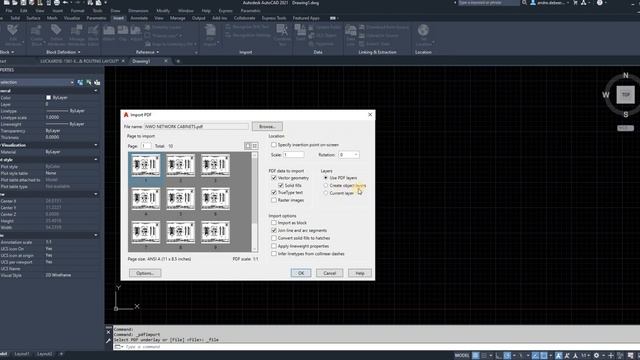Click the command line input field
This screenshot has width=640, height=360.
coord(376,347)
